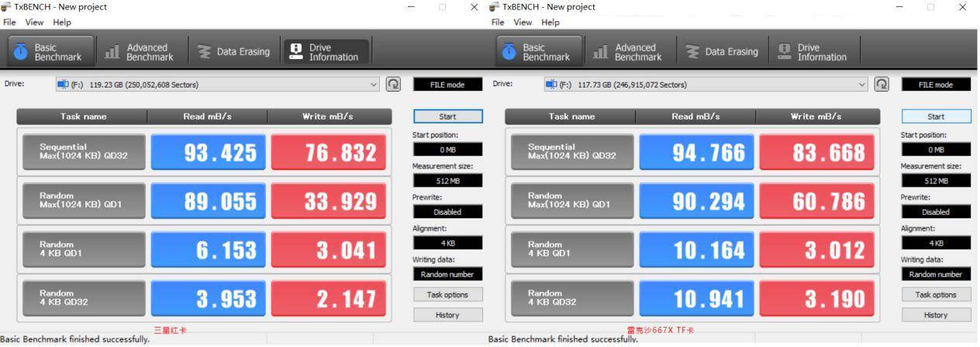Select read value 94.766 in right window

pyautogui.click(x=698, y=152)
